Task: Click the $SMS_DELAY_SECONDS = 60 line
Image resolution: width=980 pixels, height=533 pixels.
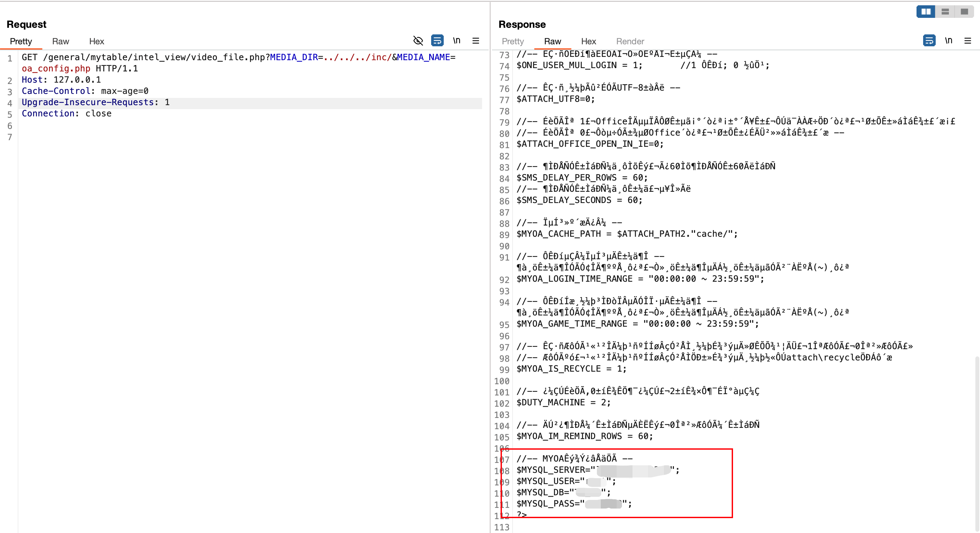Action: (x=579, y=200)
